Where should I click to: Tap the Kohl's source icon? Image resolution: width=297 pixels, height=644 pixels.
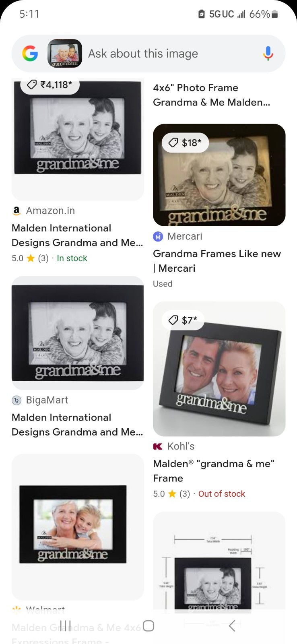coord(158,446)
